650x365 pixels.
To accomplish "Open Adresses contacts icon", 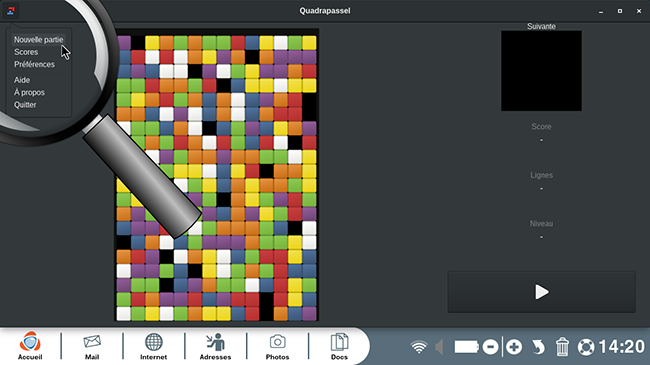I will pos(215,346).
